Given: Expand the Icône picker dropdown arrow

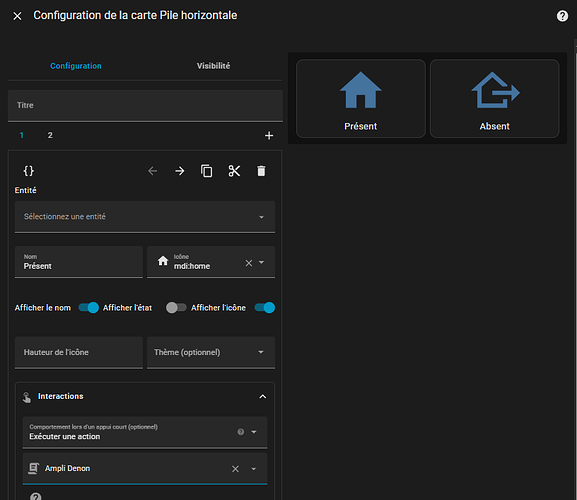Looking at the screenshot, I should pyautogui.click(x=262, y=262).
